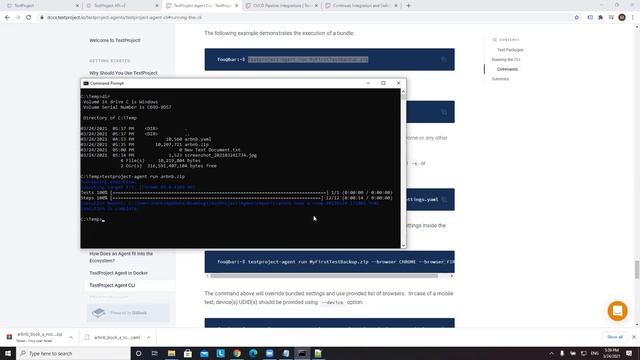Switch to the second TestProject browser tab

tap(122, 6)
